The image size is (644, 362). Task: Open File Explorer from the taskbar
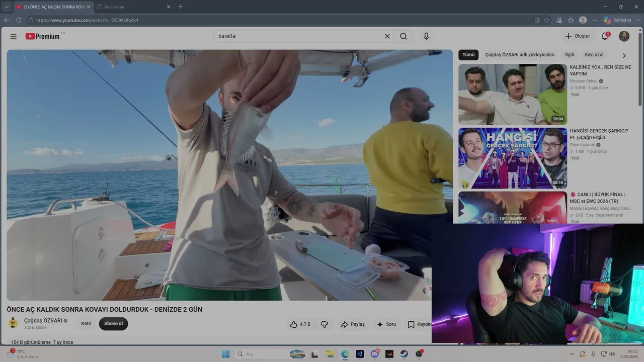point(330,354)
